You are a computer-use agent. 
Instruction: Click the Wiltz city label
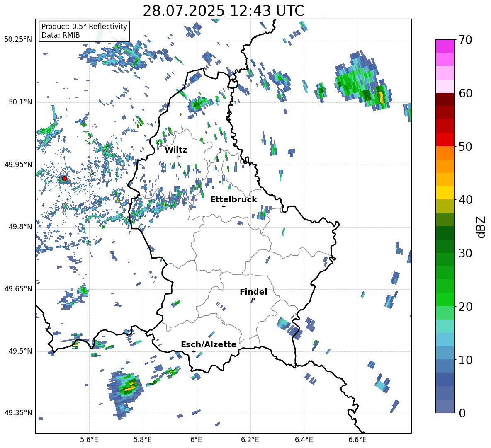tap(176, 150)
